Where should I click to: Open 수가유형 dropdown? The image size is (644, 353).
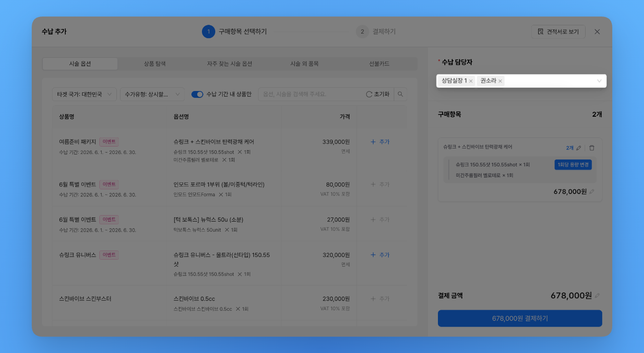pyautogui.click(x=152, y=94)
